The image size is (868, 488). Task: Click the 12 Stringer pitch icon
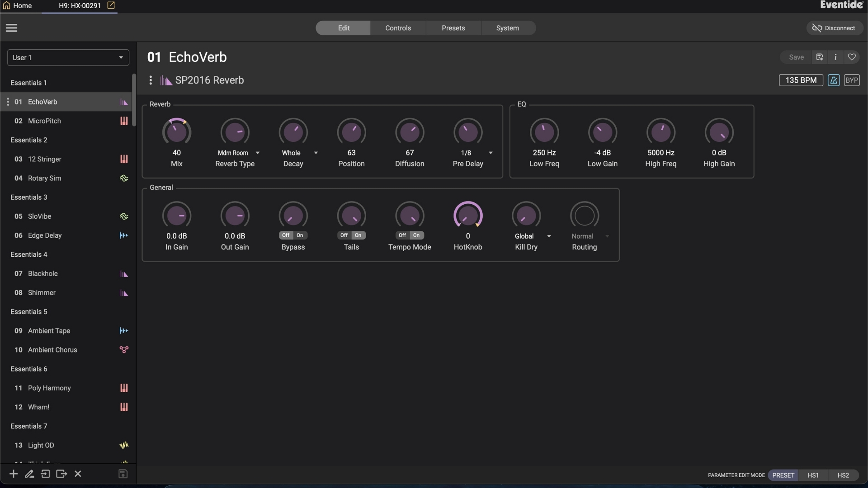click(124, 159)
